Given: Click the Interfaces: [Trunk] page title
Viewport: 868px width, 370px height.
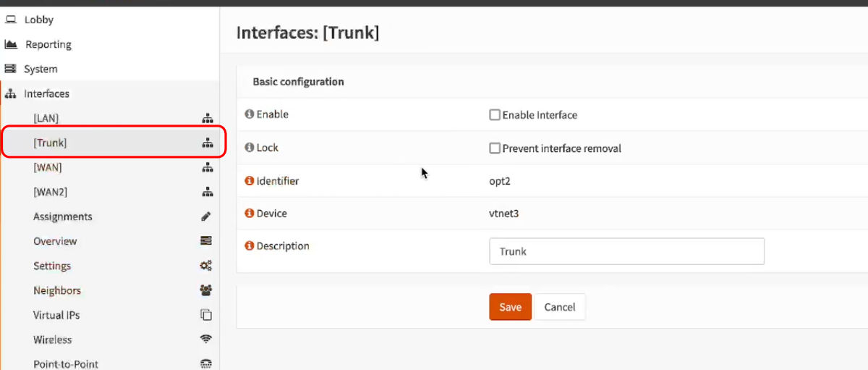Looking at the screenshot, I should tap(308, 33).
